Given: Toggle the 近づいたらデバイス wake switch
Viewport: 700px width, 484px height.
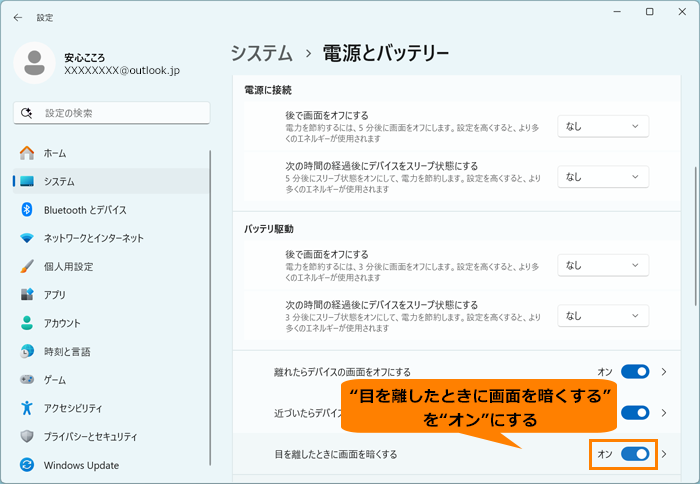Looking at the screenshot, I should point(635,413).
